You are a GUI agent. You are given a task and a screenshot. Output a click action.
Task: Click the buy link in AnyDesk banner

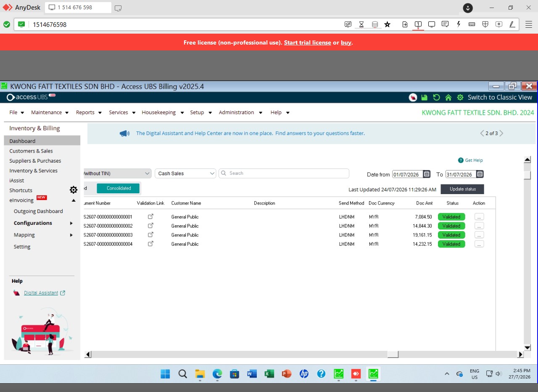(346, 42)
